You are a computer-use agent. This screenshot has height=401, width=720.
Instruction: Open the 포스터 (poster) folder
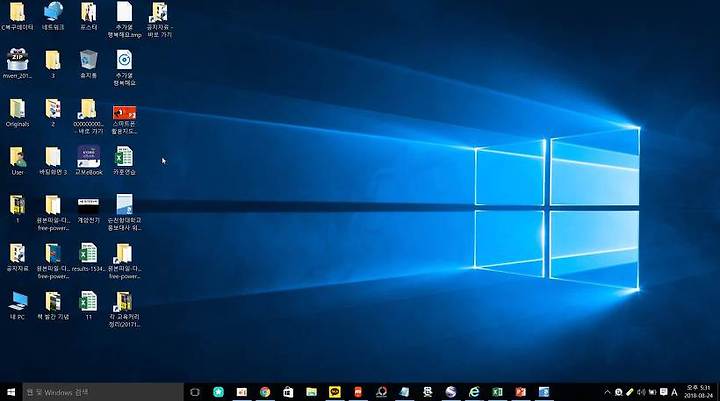tap(88, 15)
